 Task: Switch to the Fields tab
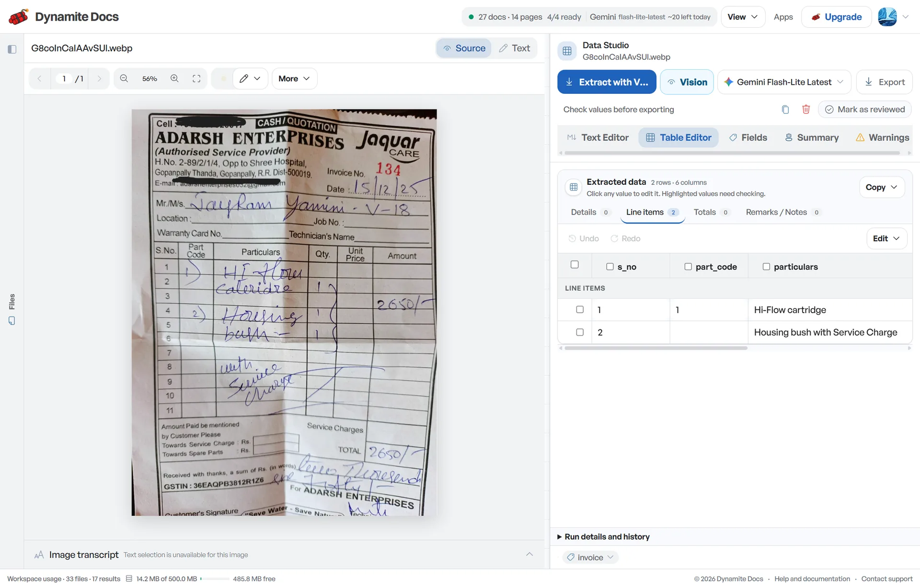point(748,137)
